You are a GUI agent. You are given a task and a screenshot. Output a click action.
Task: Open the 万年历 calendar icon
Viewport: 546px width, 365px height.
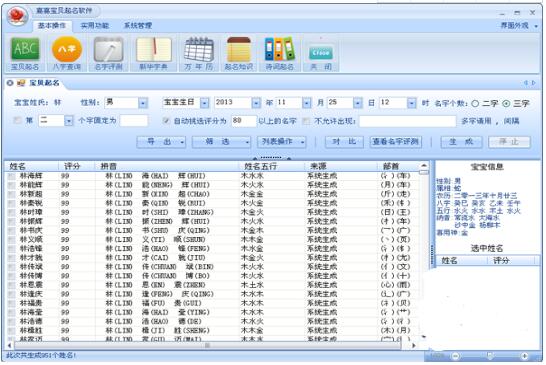click(x=198, y=54)
